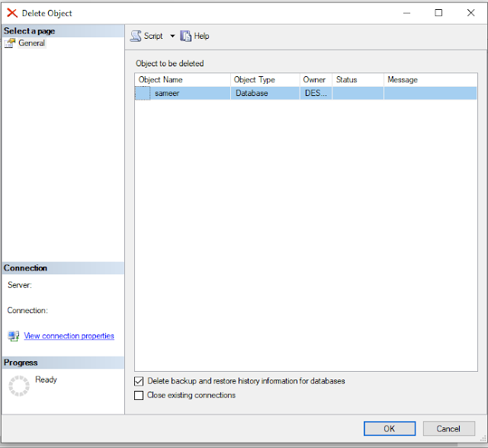488x448 pixels.
Task: Sort by Object Type column header
Action: 265,80
